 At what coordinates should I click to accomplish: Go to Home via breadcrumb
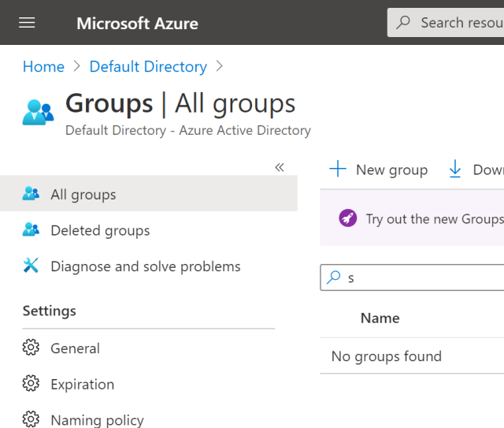(x=43, y=67)
